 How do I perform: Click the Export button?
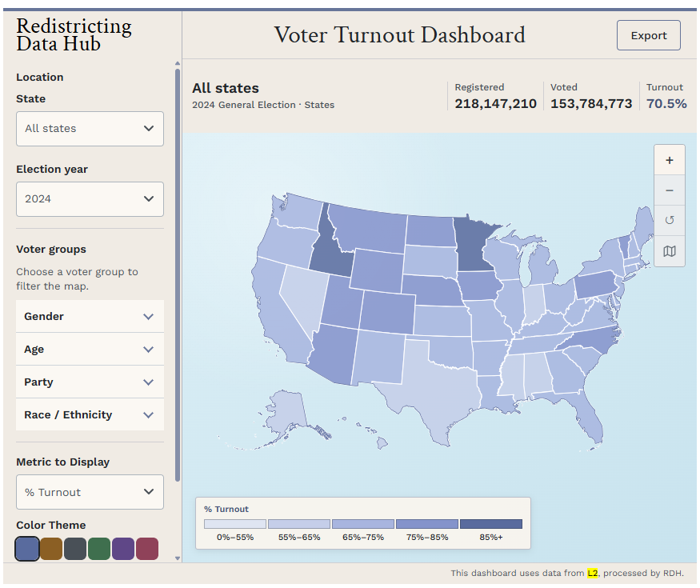(649, 35)
